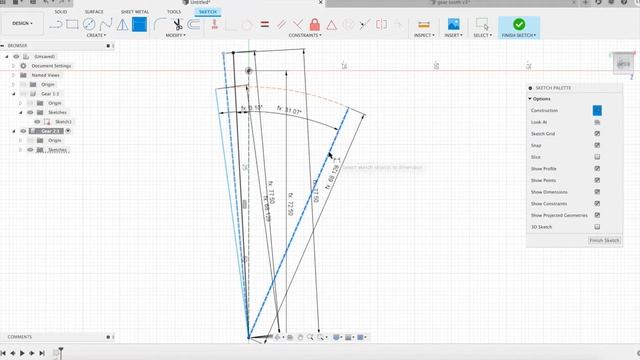Image resolution: width=640 pixels, height=360 pixels.
Task: Toggle the Show Profile checkbox
Action: (597, 169)
